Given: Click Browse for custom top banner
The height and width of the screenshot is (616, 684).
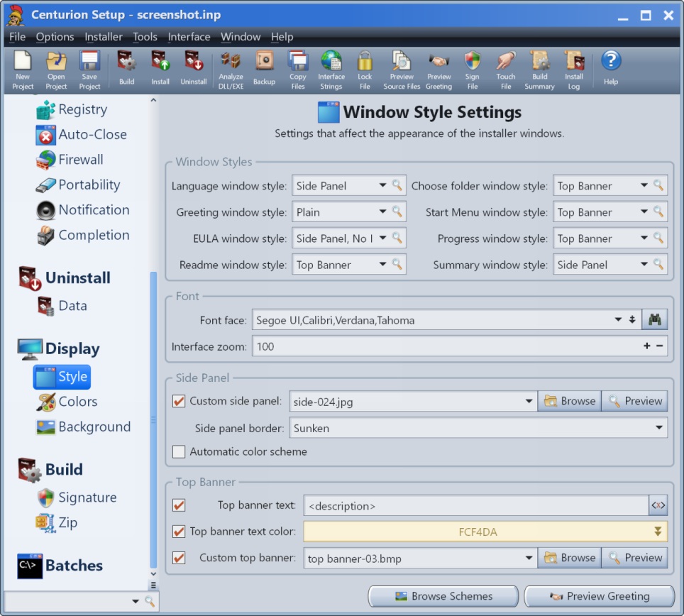Looking at the screenshot, I should (569, 558).
